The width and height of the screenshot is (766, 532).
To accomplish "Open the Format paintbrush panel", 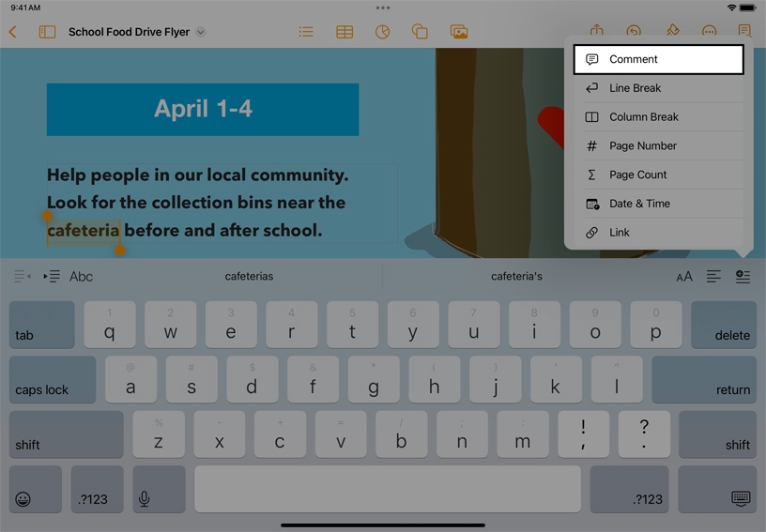I will 672,31.
